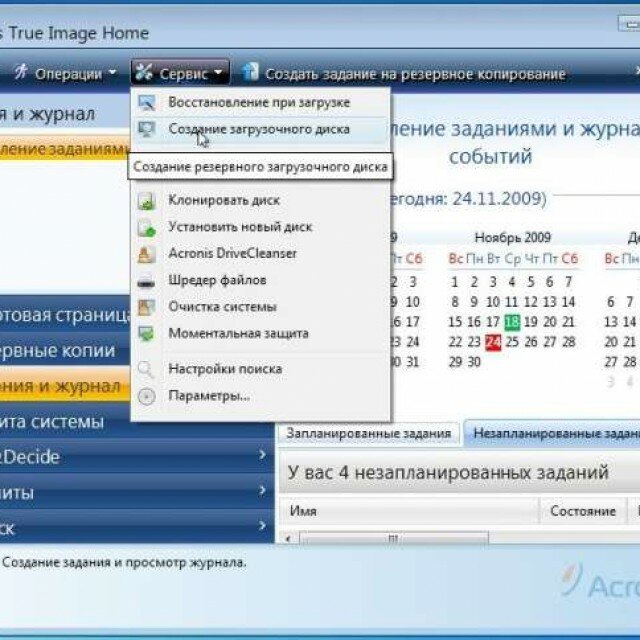Click the horizontal scrollbar thumb
This screenshot has width=640, height=640.
(x=394, y=538)
